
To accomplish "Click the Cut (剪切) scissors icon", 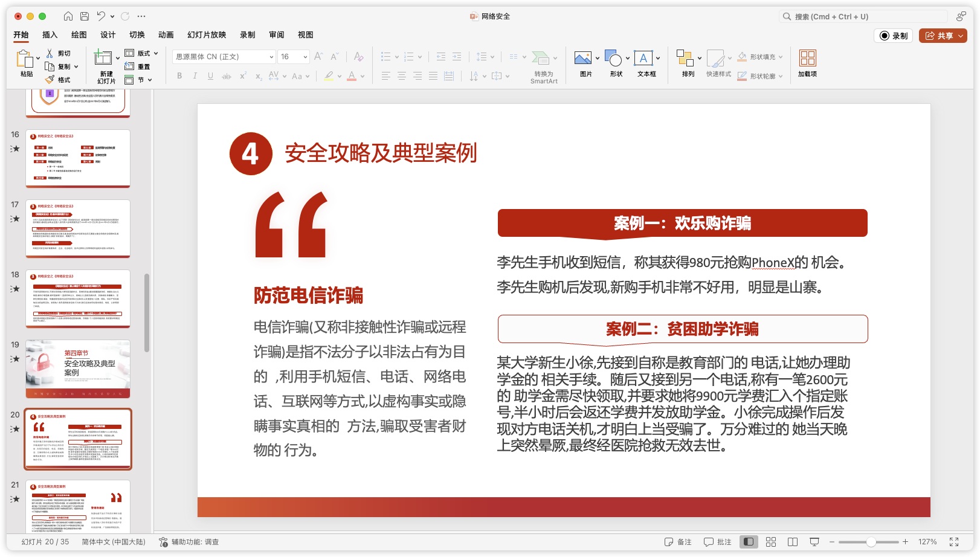I will point(50,53).
